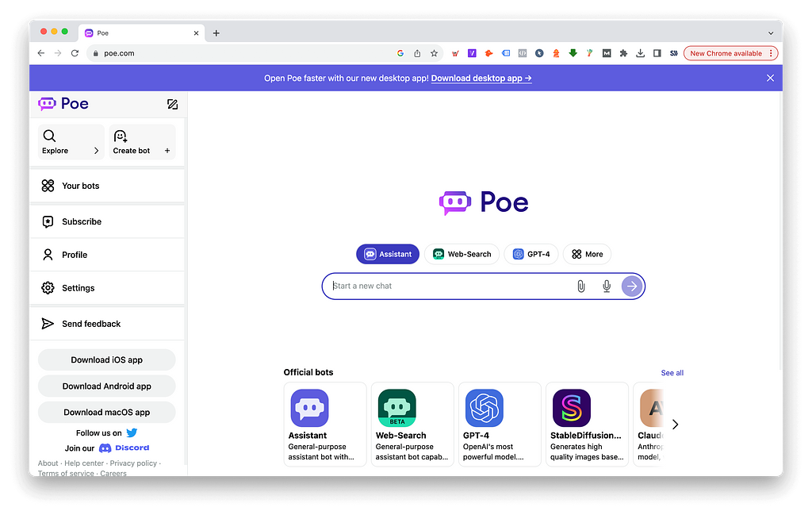Open the StableDiffusion official bot card
Image resolution: width=812 pixels, height=515 pixels.
click(x=588, y=425)
